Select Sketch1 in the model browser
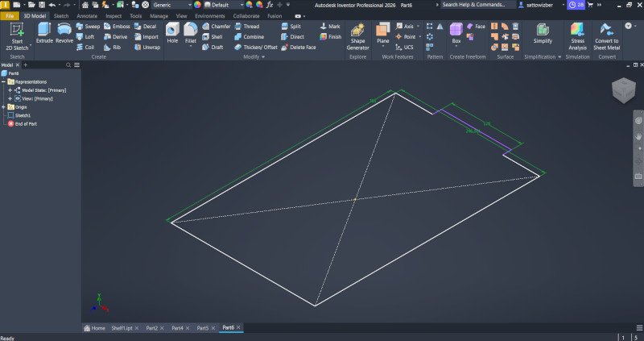 (23, 115)
